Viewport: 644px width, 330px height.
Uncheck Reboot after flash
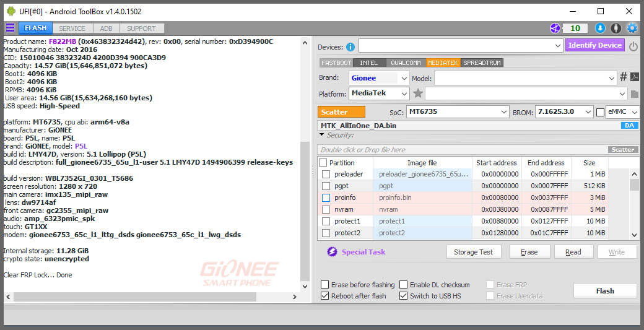point(325,295)
